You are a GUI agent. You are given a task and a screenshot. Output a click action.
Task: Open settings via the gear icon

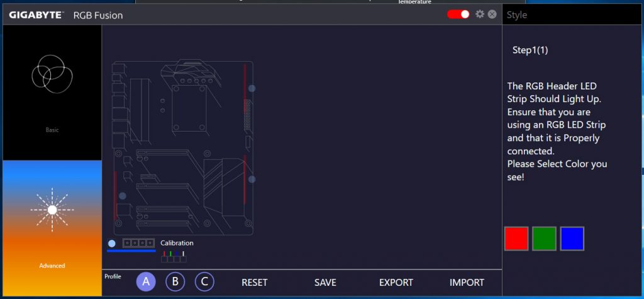(x=480, y=14)
